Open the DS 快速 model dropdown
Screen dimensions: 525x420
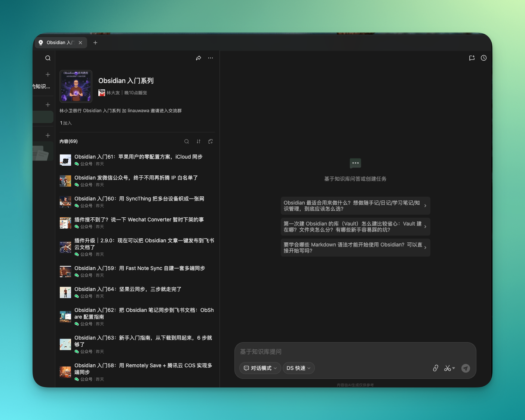(299, 368)
